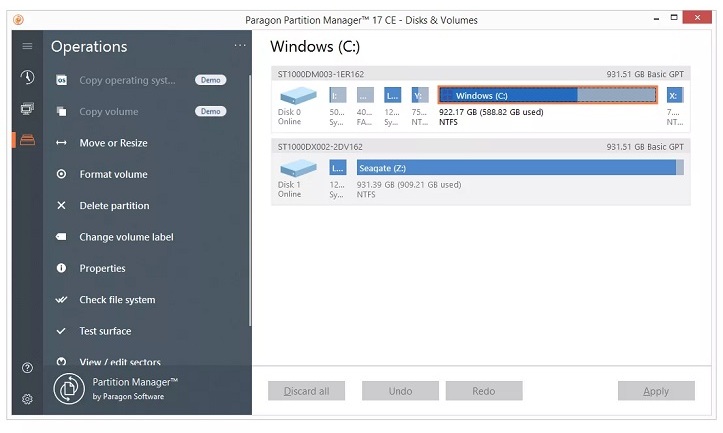Click the Redo button
The image size is (723, 433).
coord(484,391)
